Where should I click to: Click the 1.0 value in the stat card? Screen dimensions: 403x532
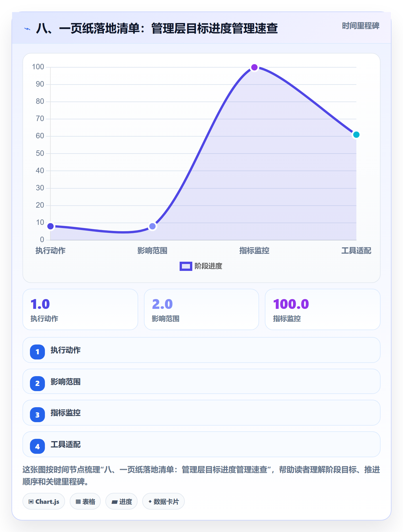tap(40, 304)
